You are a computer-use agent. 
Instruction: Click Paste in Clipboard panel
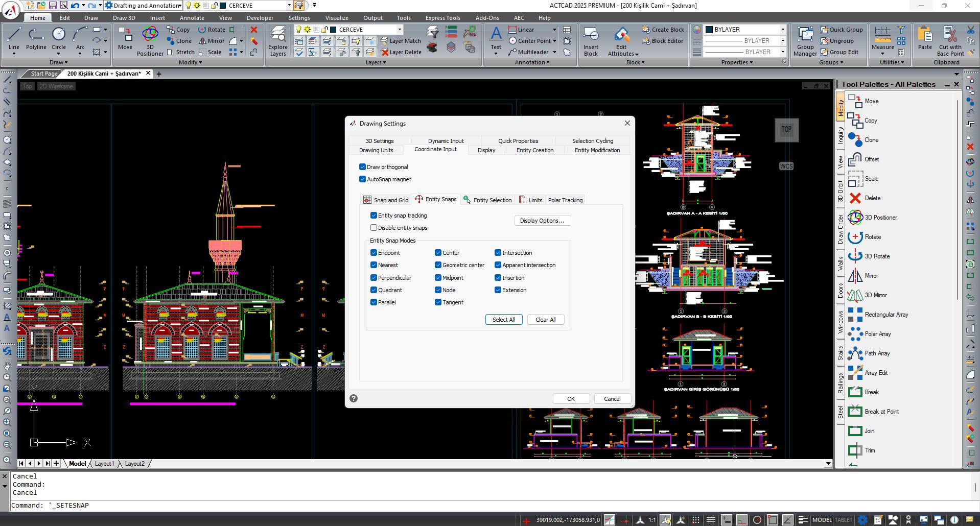coord(925,39)
